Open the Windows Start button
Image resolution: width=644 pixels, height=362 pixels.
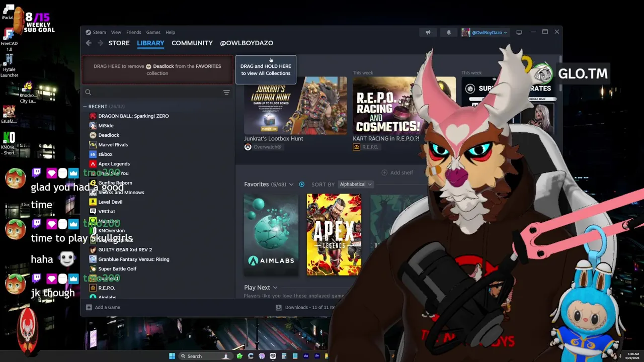pos(172,356)
